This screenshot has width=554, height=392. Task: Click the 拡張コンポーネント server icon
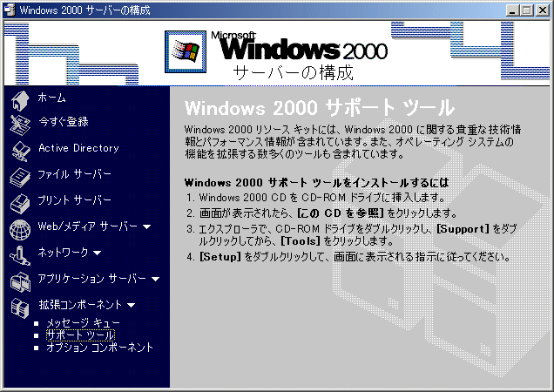pos(20,308)
